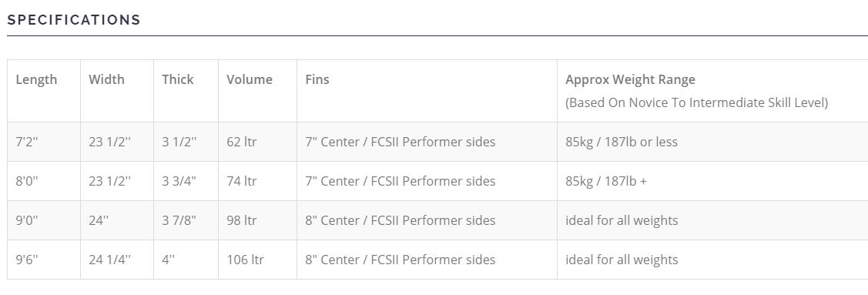Select the Length column header
Image resolution: width=868 pixels, height=295 pixels.
pyautogui.click(x=36, y=79)
